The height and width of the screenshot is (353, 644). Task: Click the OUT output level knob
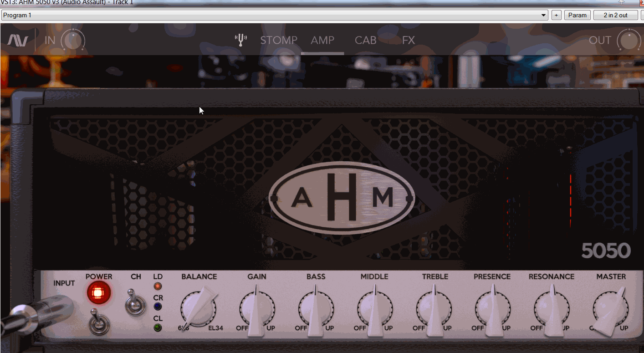pos(629,41)
